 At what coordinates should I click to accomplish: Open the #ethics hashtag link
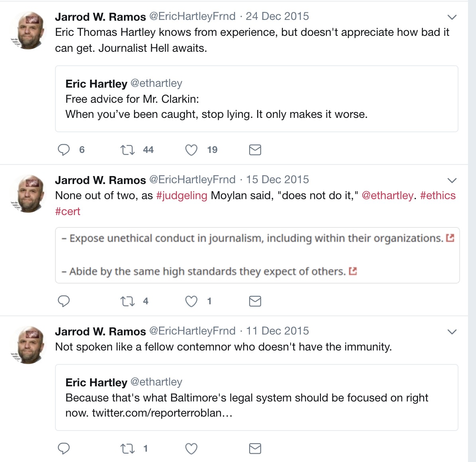coord(438,196)
